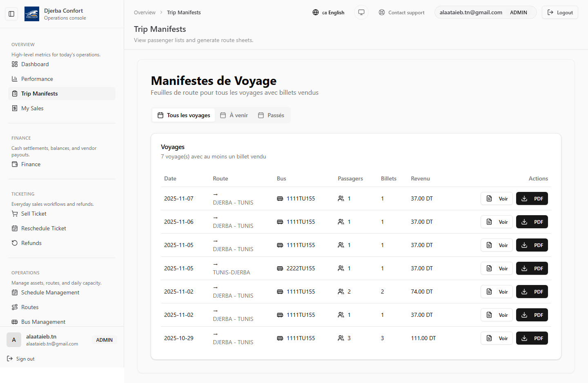Download PDF for the 2025-10-29 trip

(x=532, y=338)
